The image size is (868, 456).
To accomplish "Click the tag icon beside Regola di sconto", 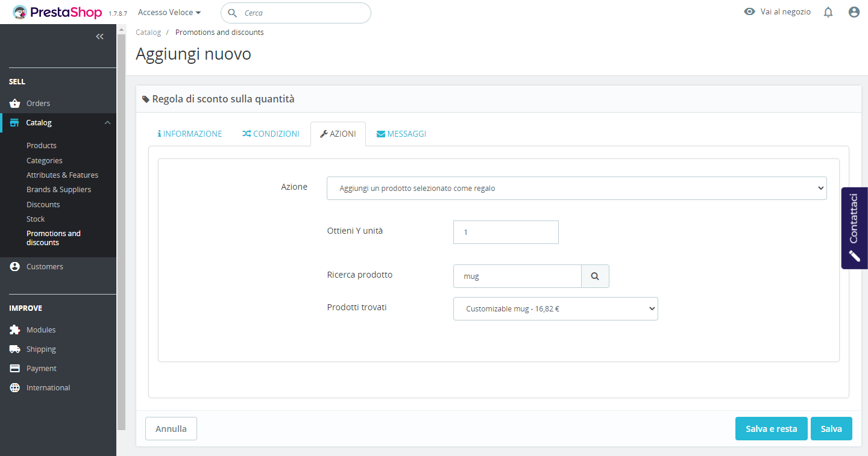I will pos(146,99).
